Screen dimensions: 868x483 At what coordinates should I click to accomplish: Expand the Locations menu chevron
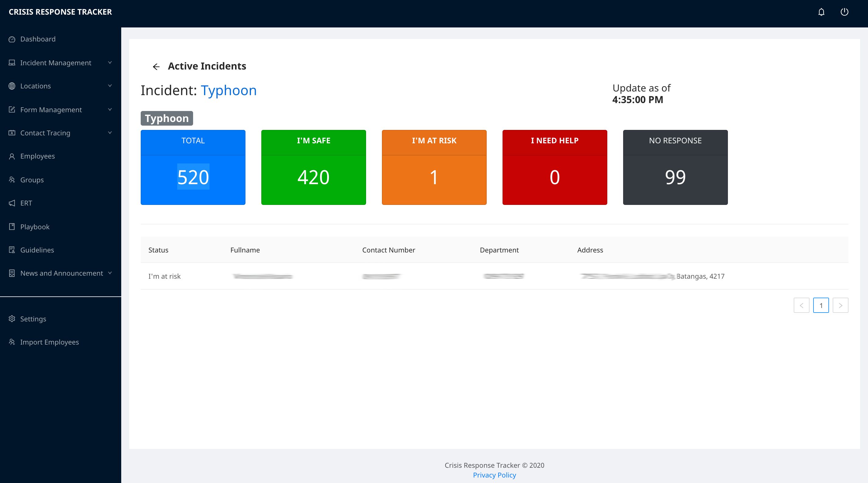110,86
